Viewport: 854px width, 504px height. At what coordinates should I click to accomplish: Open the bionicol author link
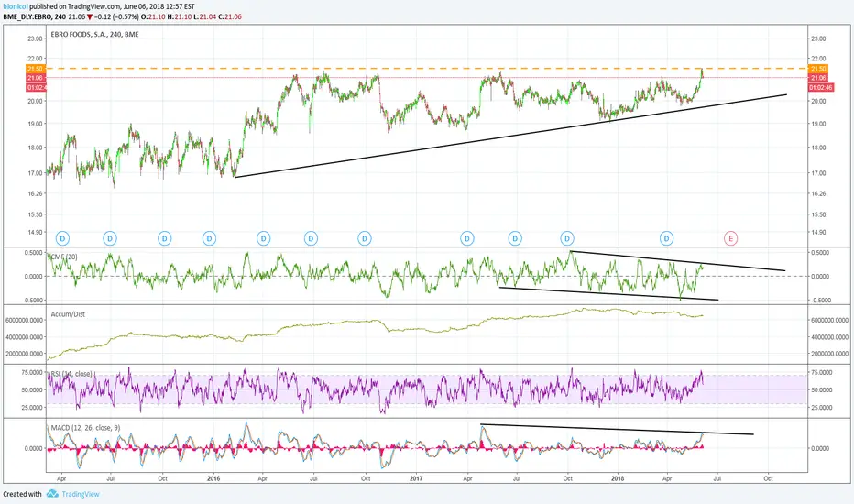[x=16, y=6]
